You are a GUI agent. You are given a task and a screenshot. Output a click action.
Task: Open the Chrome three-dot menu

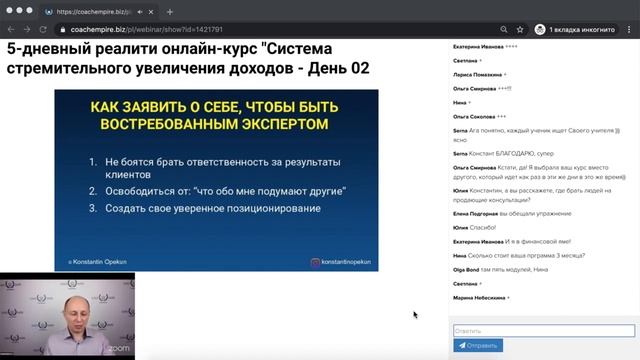(629, 29)
